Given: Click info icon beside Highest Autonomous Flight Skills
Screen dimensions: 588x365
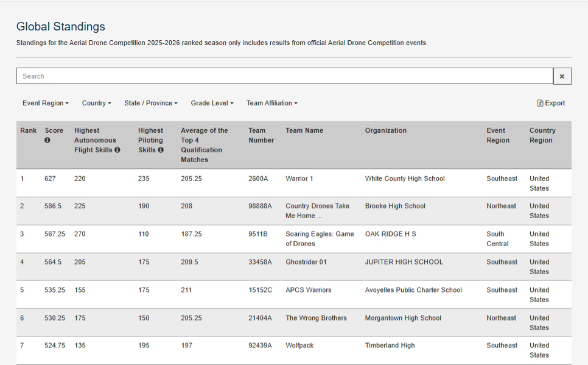Looking at the screenshot, I should coord(117,150).
